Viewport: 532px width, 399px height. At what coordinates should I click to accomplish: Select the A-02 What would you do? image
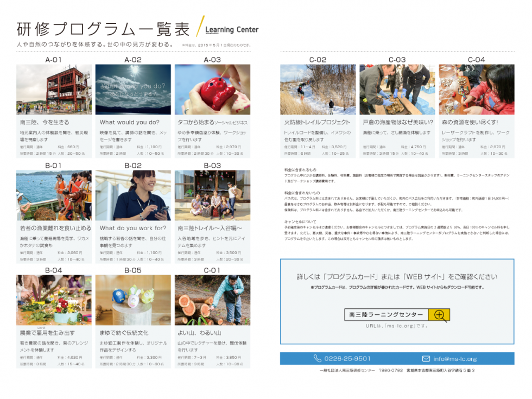[133, 90]
